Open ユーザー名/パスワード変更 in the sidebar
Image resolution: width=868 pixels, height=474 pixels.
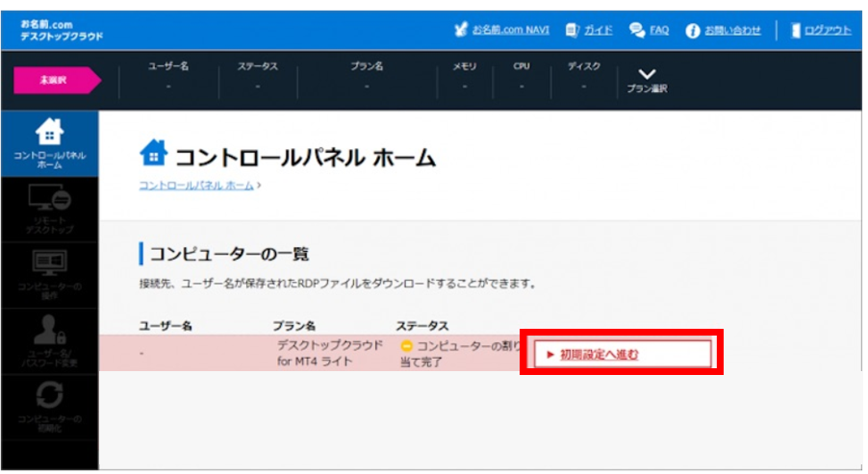pyautogui.click(x=50, y=341)
